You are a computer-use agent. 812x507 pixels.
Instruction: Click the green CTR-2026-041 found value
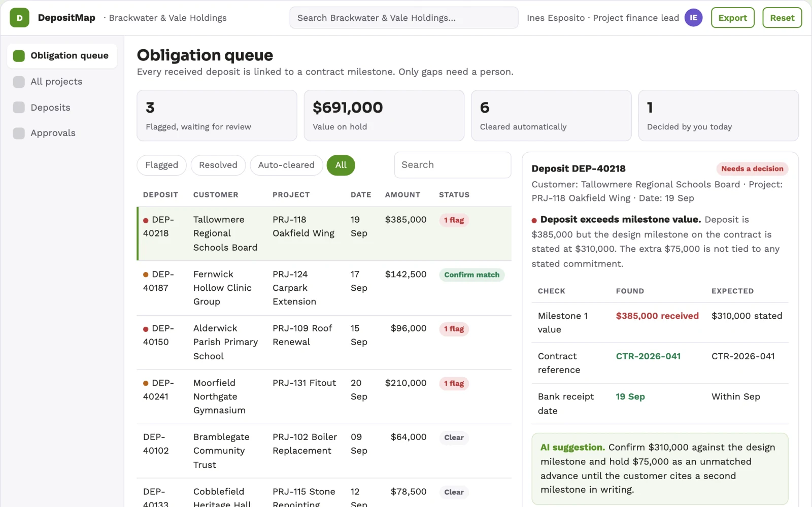tap(648, 356)
